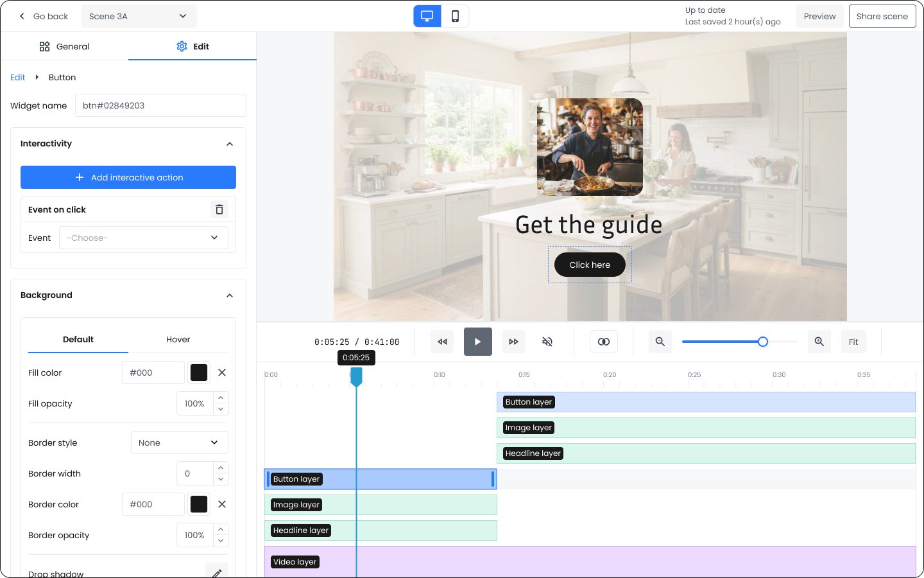Image resolution: width=924 pixels, height=578 pixels.
Task: Open the Event Choose dropdown
Action: tap(143, 238)
